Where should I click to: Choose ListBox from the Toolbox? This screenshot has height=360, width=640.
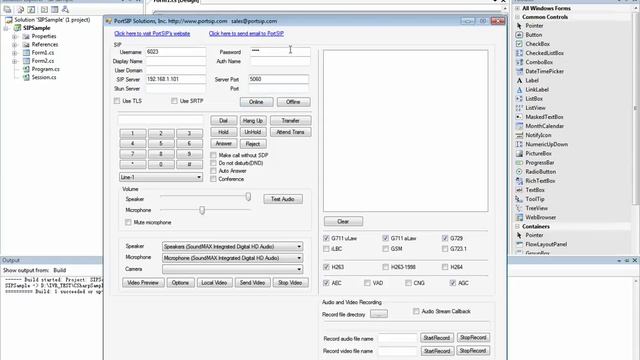534,99
